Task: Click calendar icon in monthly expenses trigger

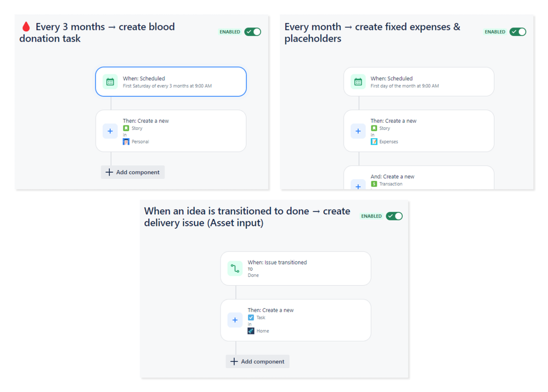Action: 358,82
